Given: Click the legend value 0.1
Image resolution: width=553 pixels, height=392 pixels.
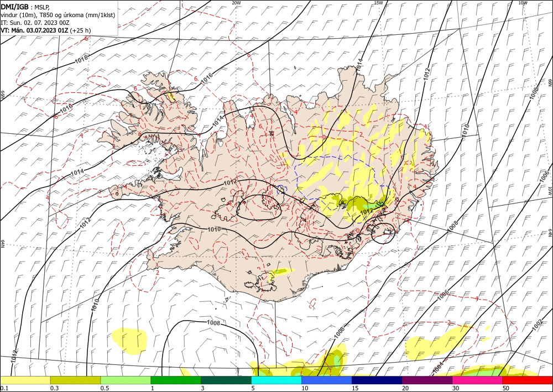Looking at the screenshot, I should (x=3, y=388).
